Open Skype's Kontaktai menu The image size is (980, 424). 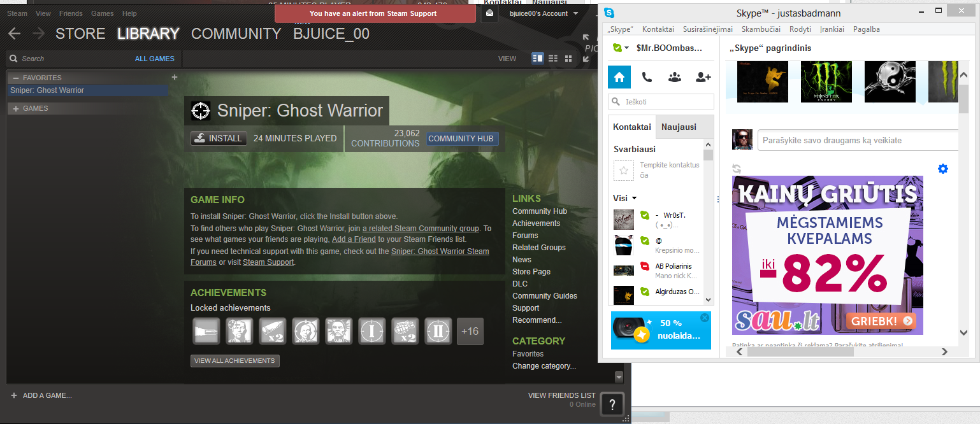[658, 29]
